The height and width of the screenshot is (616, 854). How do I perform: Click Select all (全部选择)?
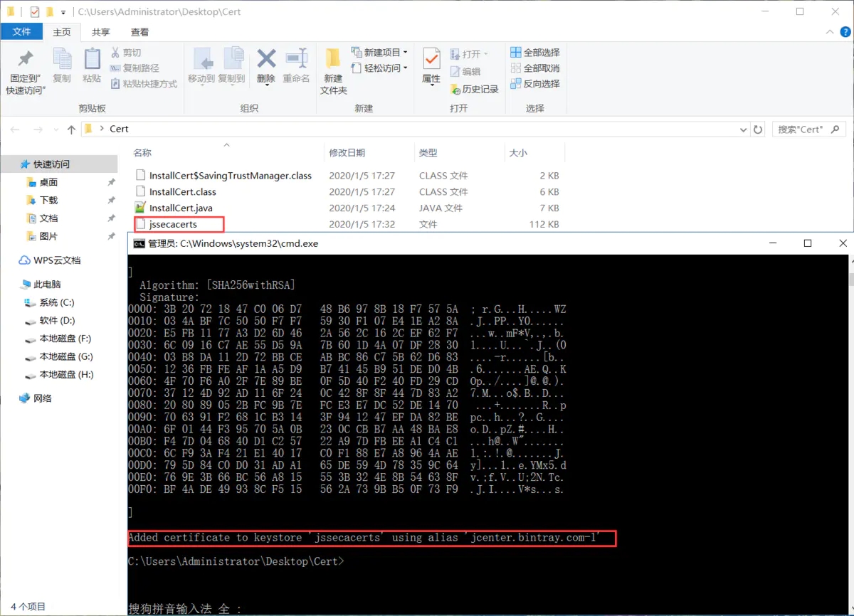[535, 53]
